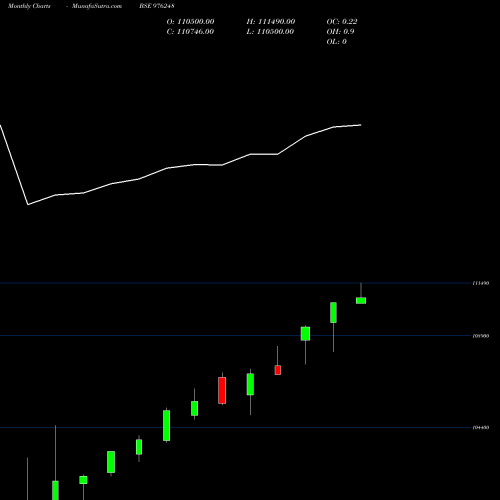This screenshot has width=500, height=500.
Task: Click the "OH: 0.9" reading
Action: click(x=340, y=31)
